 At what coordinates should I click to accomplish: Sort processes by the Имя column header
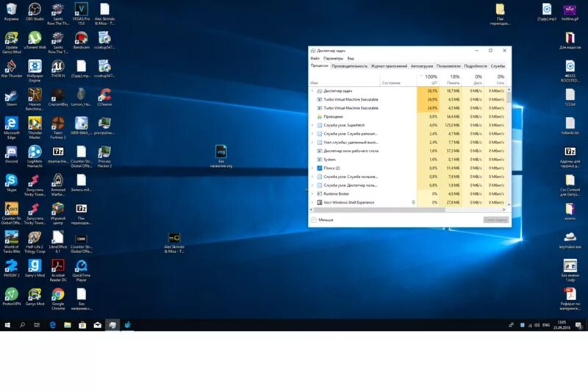point(344,79)
